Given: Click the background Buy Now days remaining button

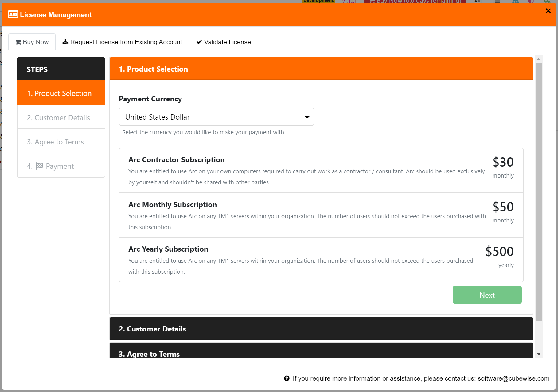Looking at the screenshot, I should click(415, 2).
